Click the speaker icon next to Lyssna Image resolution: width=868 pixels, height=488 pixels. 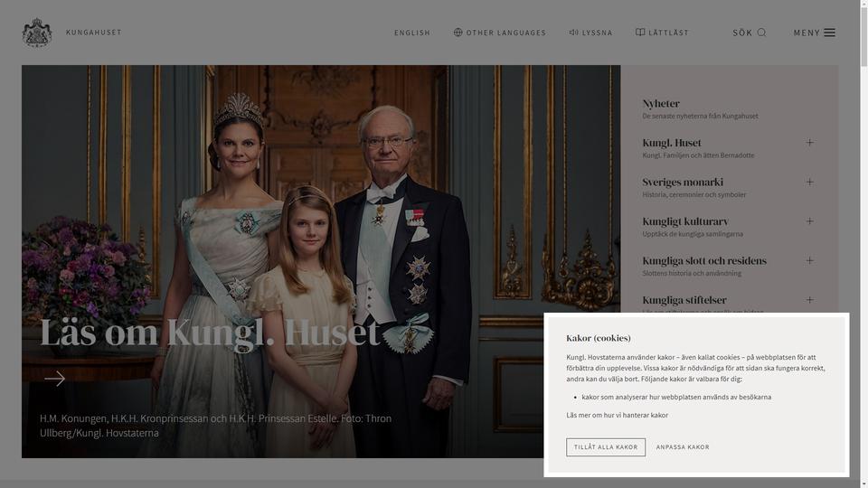[x=574, y=33]
